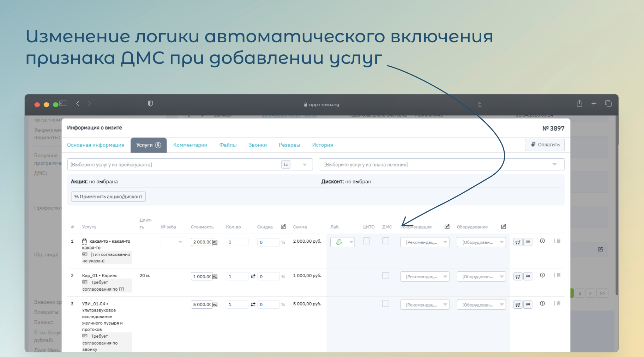Open the treatment plan service dropdown
This screenshot has width=644, height=357.
tap(441, 165)
